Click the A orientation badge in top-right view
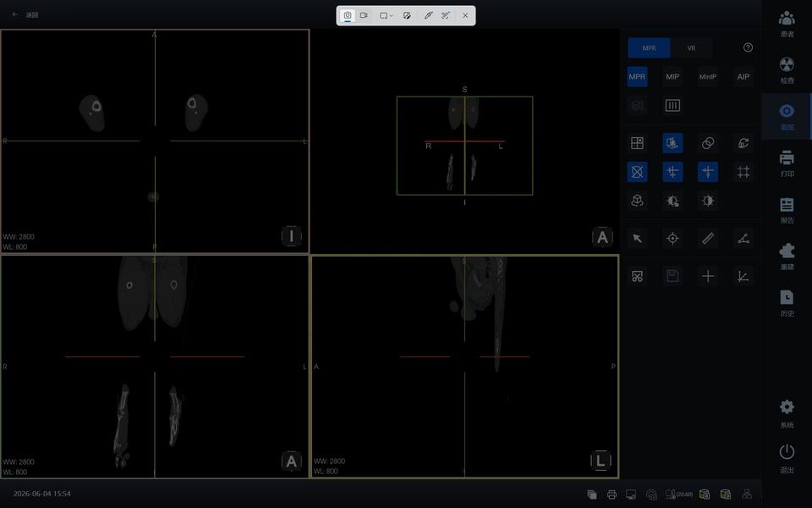This screenshot has height=508, width=812. pos(602,237)
